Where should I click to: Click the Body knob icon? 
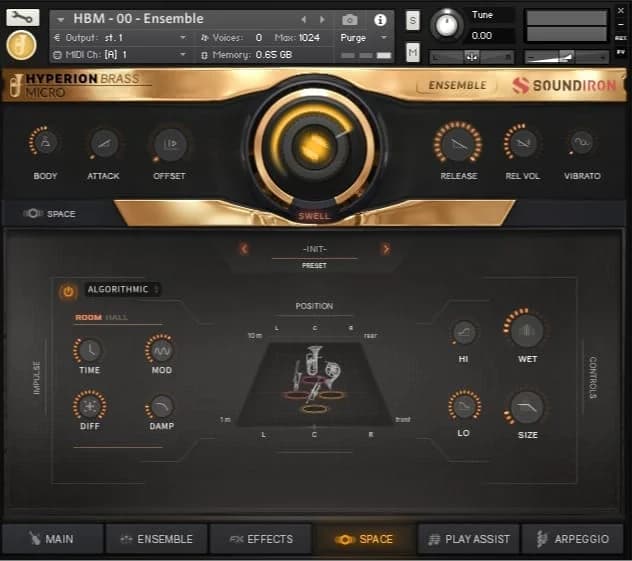pos(45,143)
